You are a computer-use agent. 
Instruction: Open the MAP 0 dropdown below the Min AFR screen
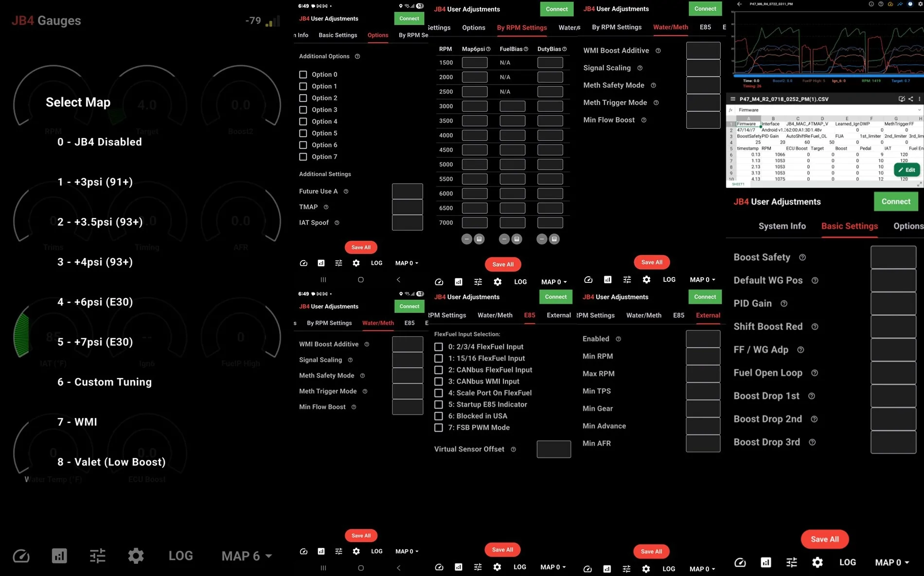click(702, 569)
